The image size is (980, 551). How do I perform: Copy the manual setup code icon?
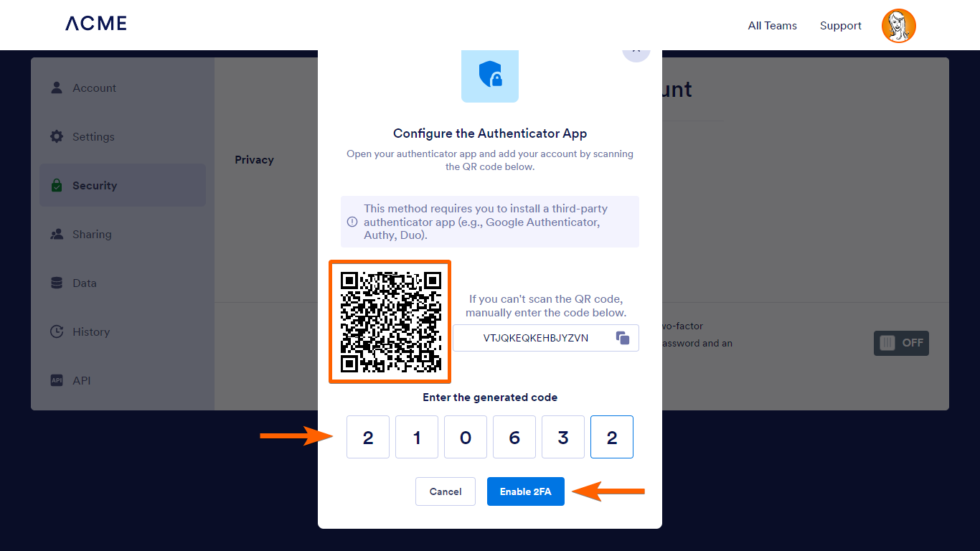[x=623, y=338]
